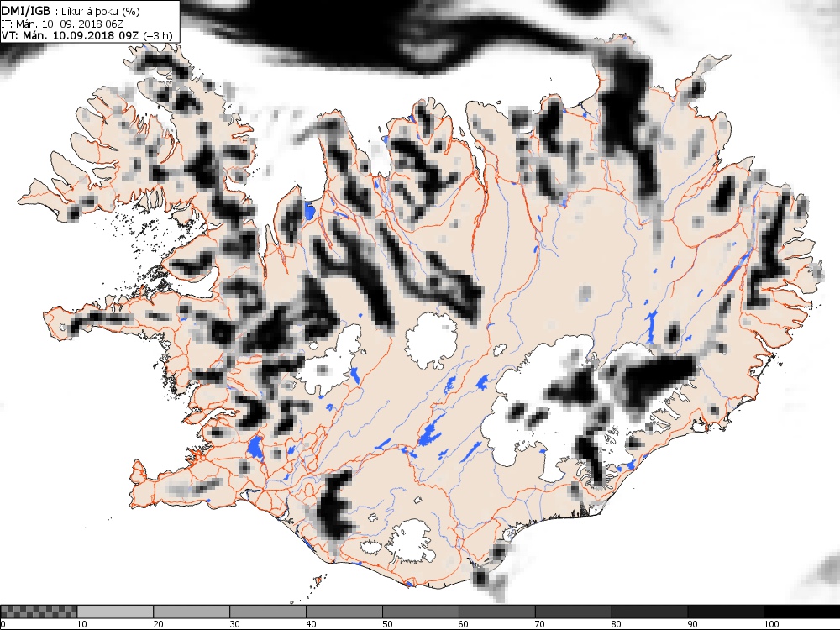
Task: Click the Þingvallavatn lake in the southwest
Action: click(x=255, y=448)
